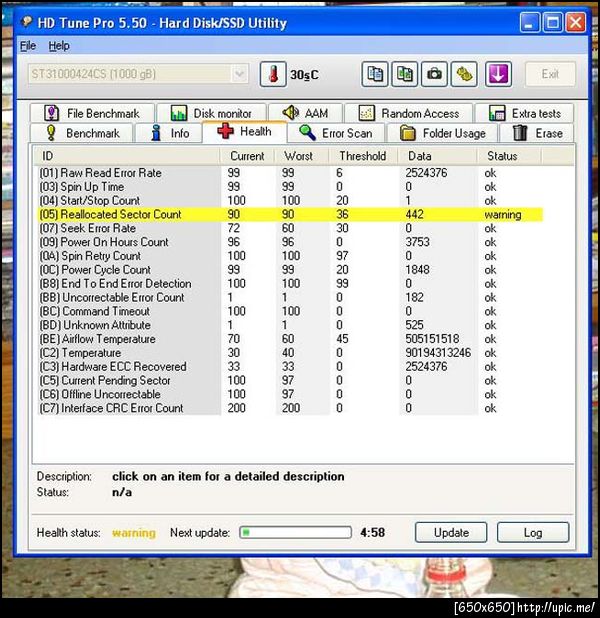This screenshot has width=600, height=618.
Task: Open the options wrench icon
Action: [x=464, y=74]
